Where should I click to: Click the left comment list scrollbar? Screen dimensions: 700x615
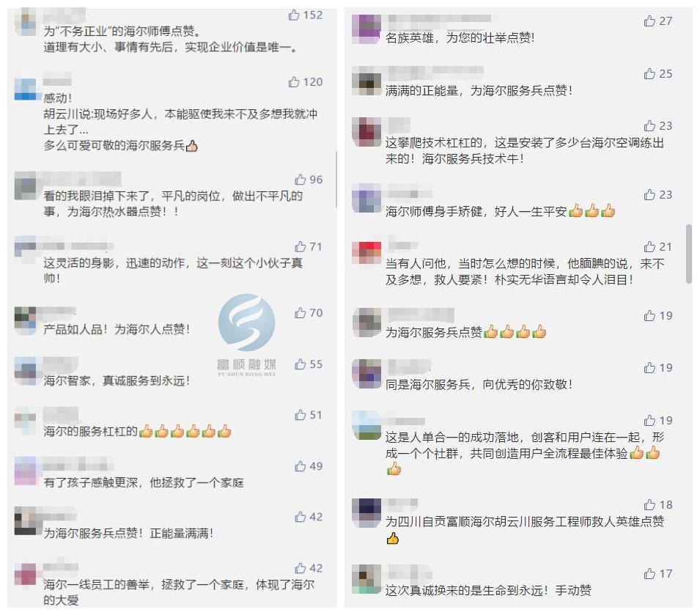[x=336, y=180]
